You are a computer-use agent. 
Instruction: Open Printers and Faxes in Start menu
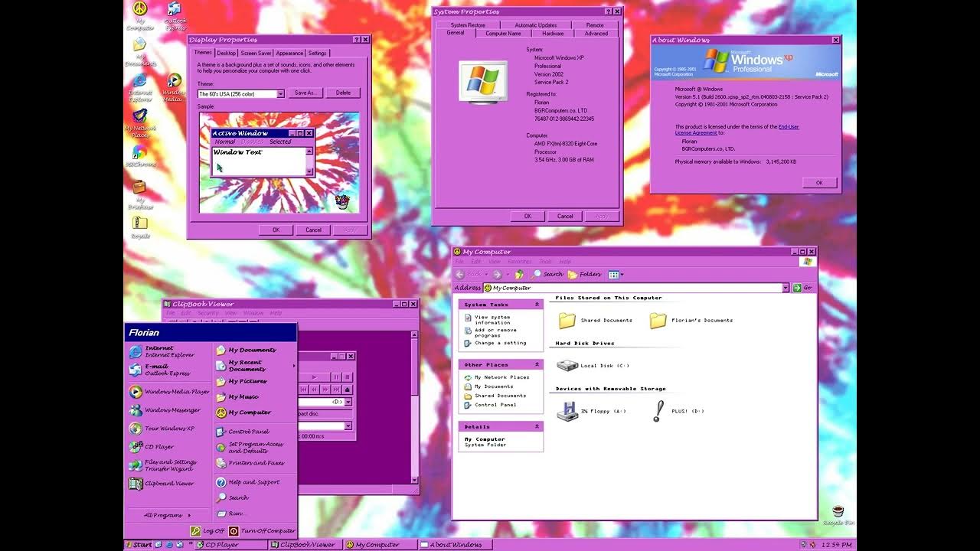255,463
